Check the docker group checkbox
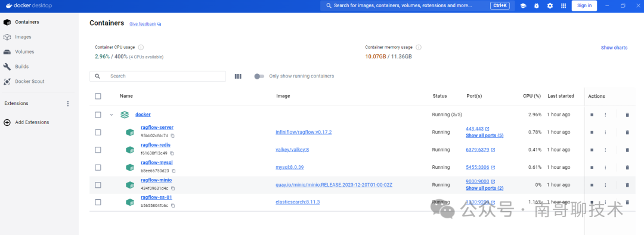The height and width of the screenshot is (235, 644). tap(98, 115)
